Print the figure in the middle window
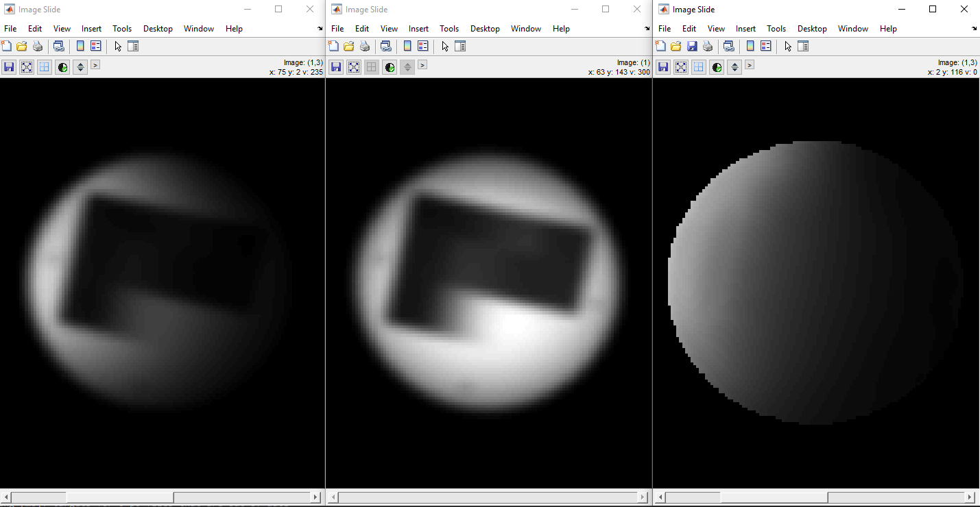The image size is (980, 507). point(365,46)
